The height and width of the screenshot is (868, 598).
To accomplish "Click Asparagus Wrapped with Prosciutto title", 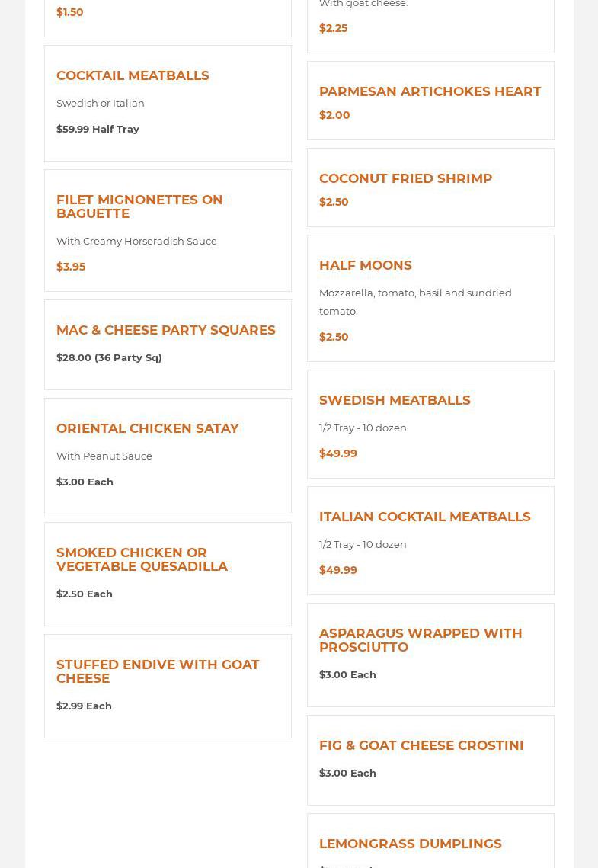I will point(421,640).
